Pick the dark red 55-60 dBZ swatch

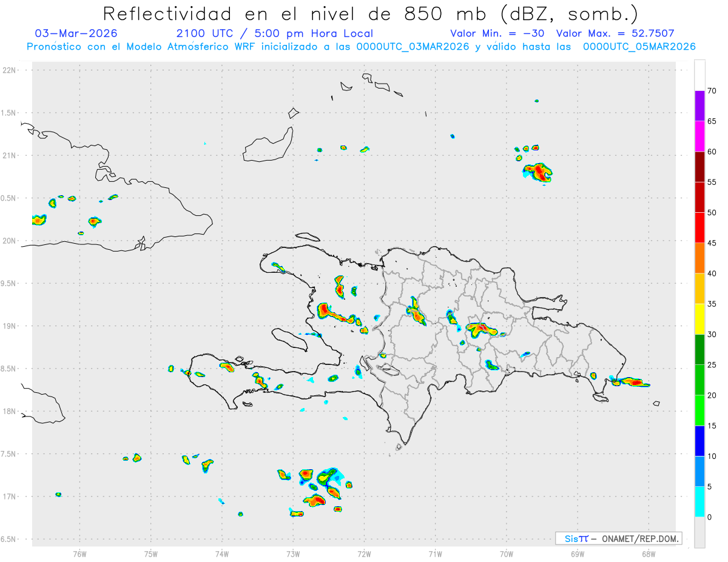tap(699, 167)
